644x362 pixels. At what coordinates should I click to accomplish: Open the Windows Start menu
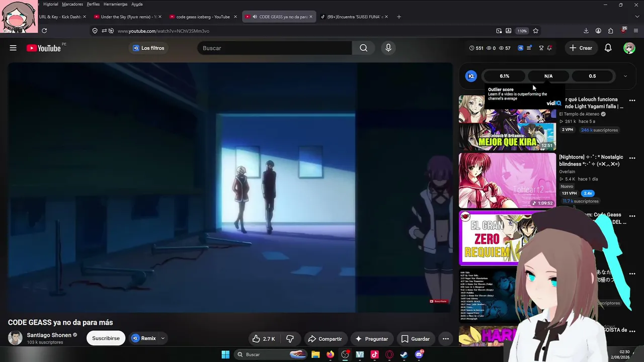(225, 354)
